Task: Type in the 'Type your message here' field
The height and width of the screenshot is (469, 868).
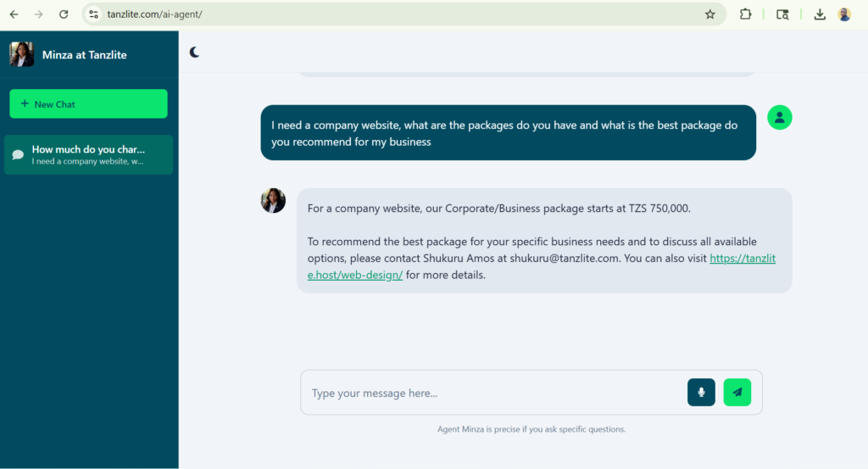Action: (492, 393)
